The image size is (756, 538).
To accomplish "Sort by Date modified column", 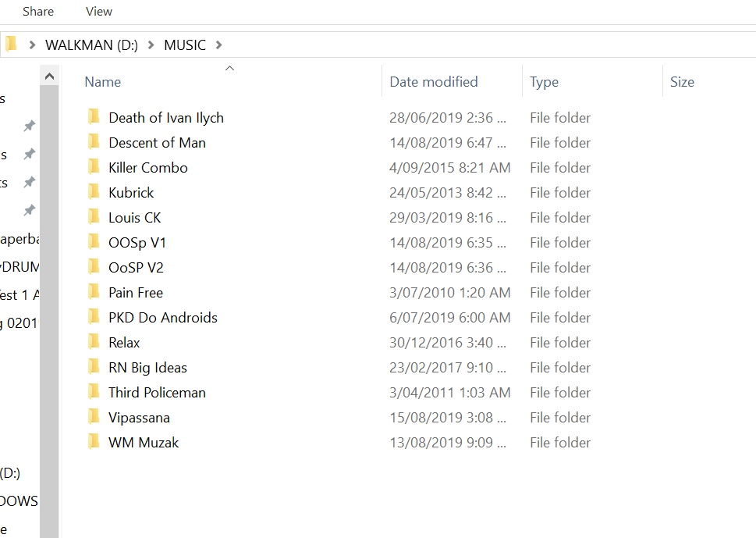I will coord(434,82).
